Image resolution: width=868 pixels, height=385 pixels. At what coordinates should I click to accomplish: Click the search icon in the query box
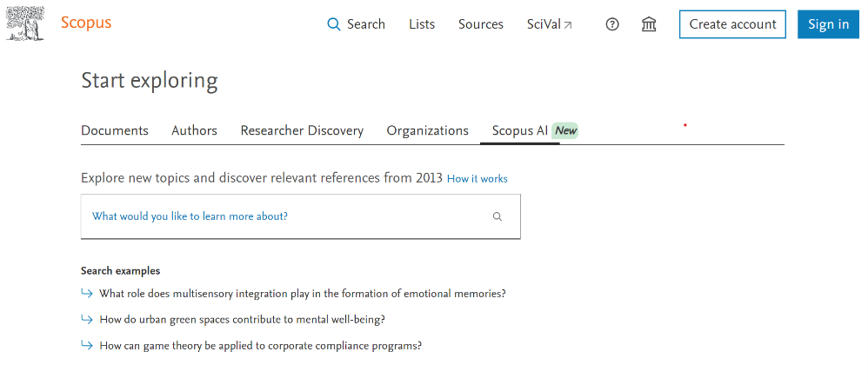pyautogui.click(x=497, y=216)
